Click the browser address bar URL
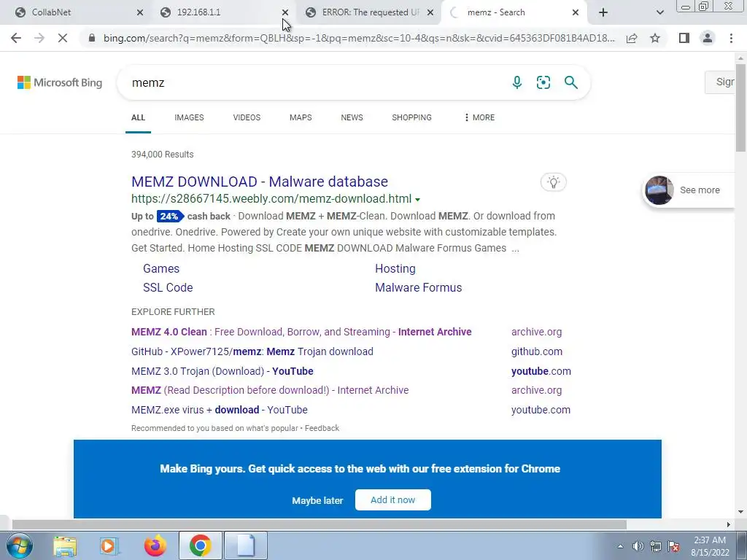The height and width of the screenshot is (560, 747). tap(359, 38)
